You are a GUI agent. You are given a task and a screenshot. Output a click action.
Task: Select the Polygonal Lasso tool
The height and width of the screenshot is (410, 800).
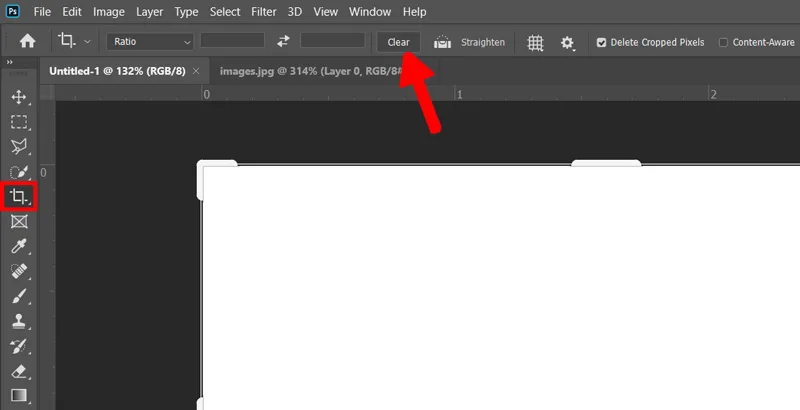coord(19,147)
